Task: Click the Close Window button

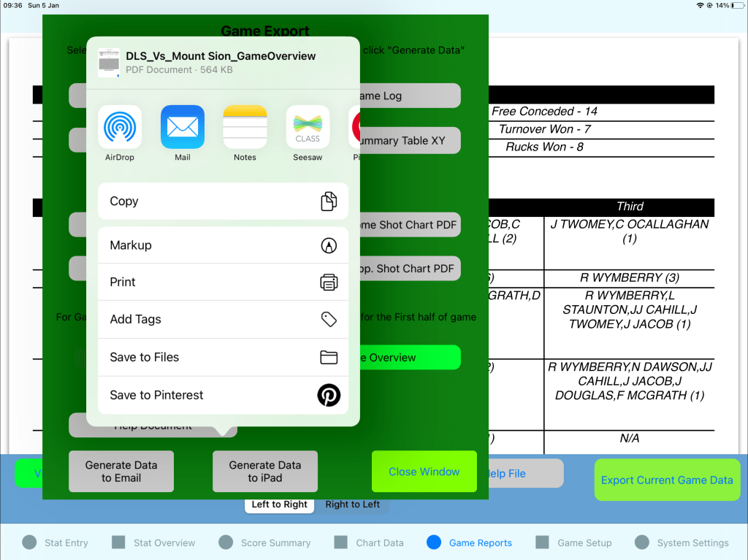Action: coord(424,472)
